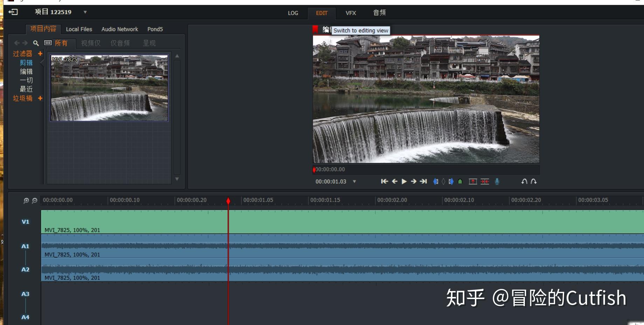Select the 项目内容 tab

43,29
